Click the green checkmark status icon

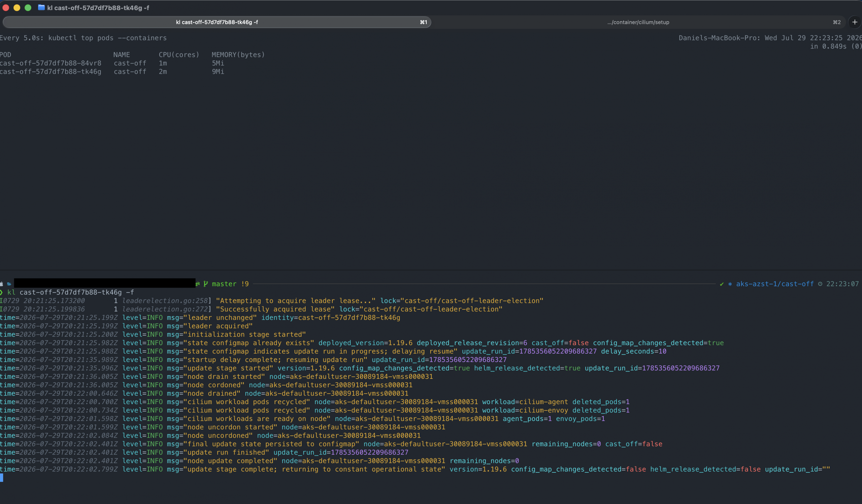click(x=722, y=284)
